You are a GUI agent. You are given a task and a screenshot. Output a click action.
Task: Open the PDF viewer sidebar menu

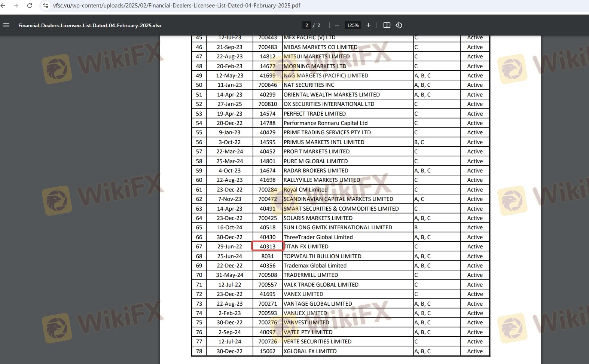(x=6, y=25)
